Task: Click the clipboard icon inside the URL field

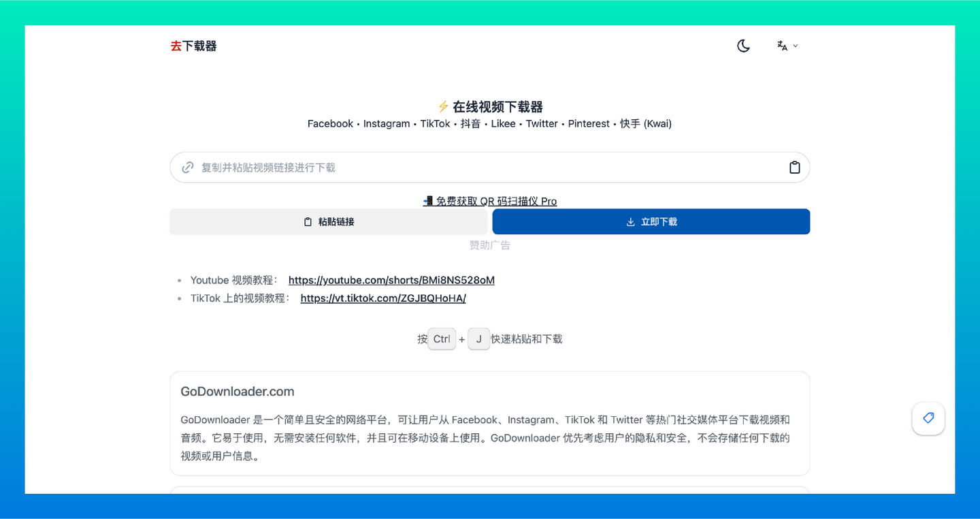Action: 794,166
